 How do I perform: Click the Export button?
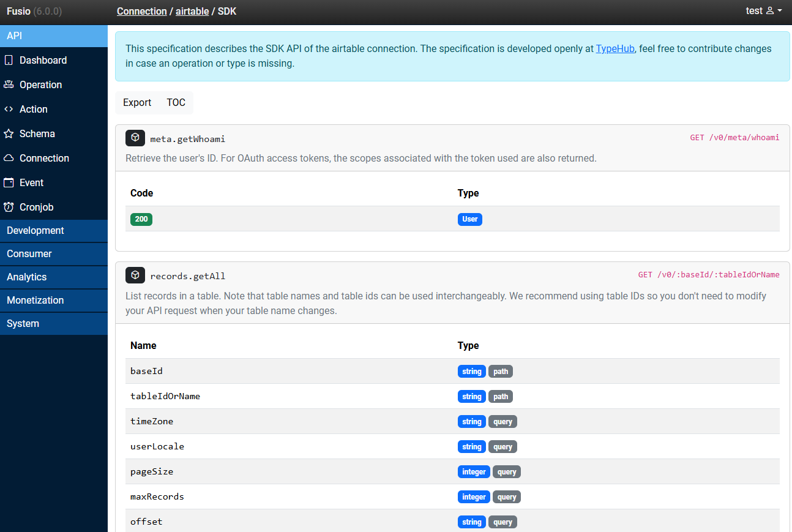point(137,103)
